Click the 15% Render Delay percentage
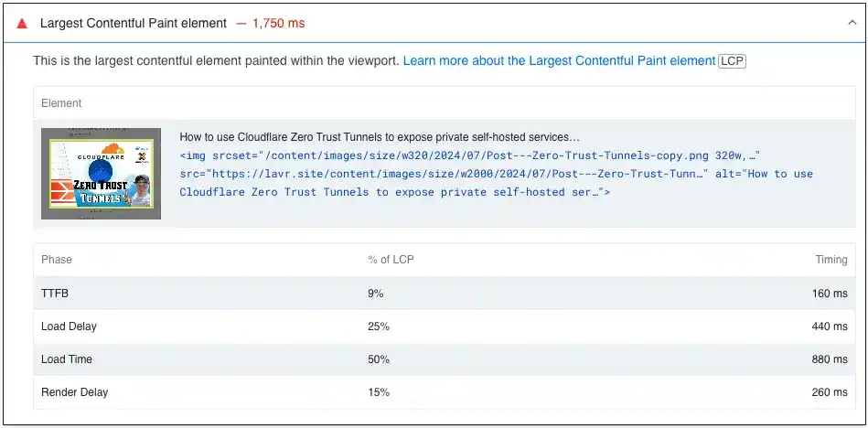Viewport: 868px width, 428px height. point(379,392)
